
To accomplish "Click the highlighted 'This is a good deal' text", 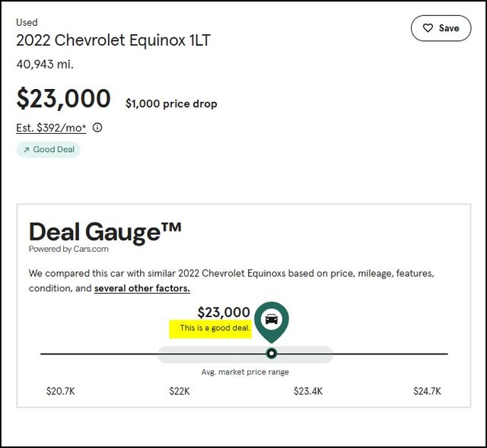I will [215, 328].
